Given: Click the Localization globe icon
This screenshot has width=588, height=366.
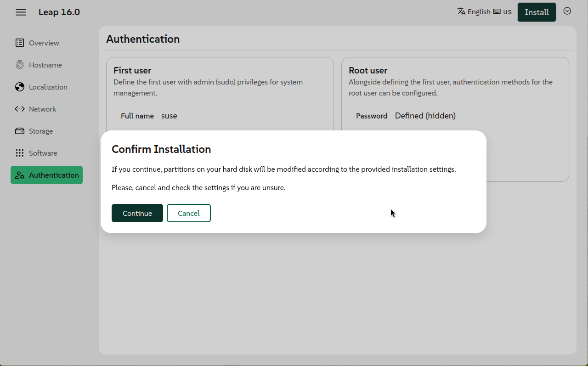Looking at the screenshot, I should point(20,87).
